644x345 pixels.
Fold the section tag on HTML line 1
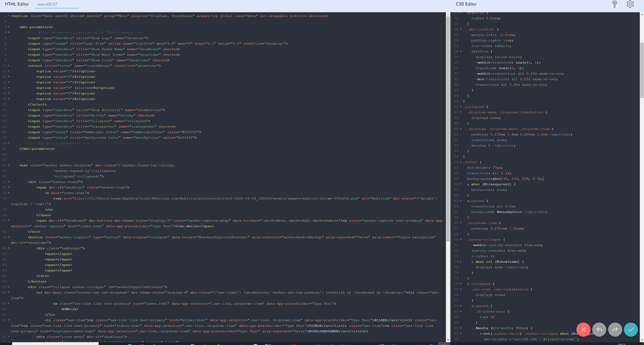[9, 16]
